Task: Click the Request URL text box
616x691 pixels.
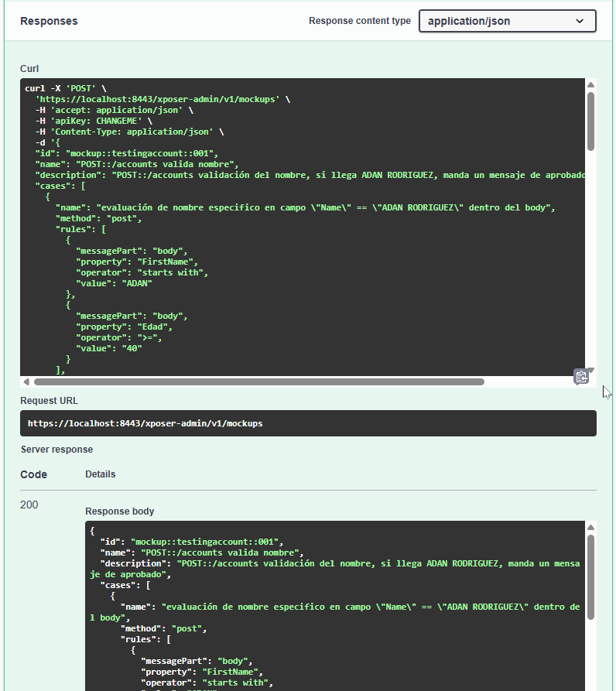Action: coord(308,423)
